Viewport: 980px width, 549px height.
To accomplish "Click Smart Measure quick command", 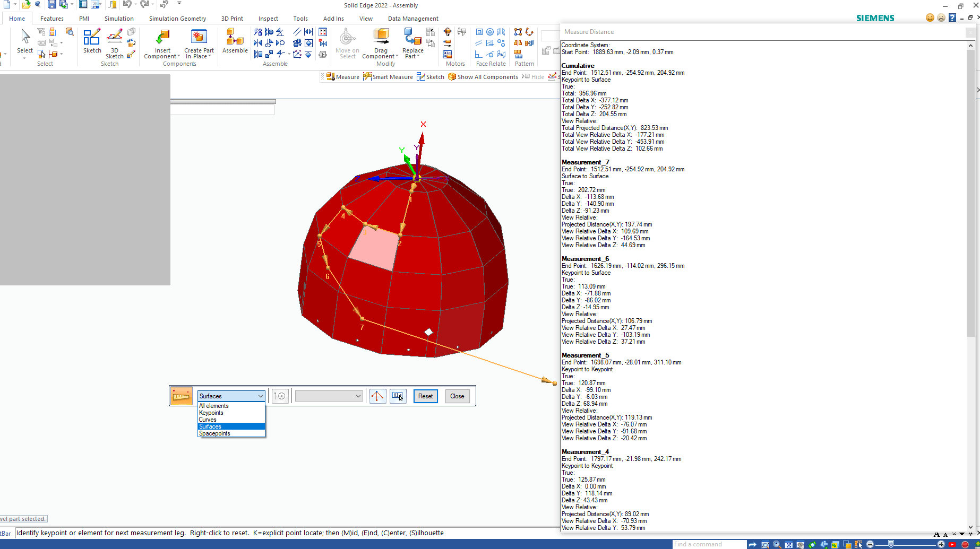I will [388, 77].
